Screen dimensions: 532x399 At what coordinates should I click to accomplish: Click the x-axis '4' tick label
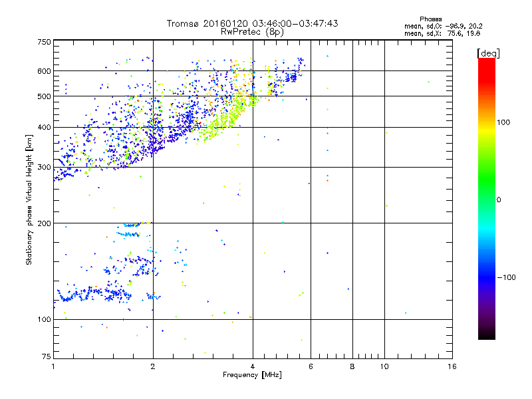coord(253,366)
